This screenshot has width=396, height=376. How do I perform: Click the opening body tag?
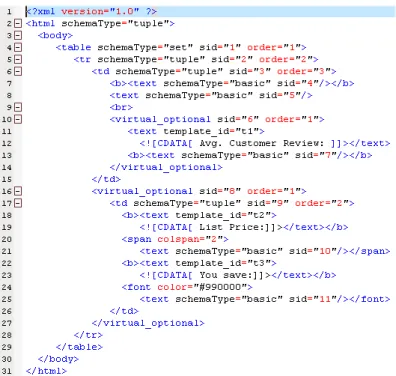[x=55, y=35]
